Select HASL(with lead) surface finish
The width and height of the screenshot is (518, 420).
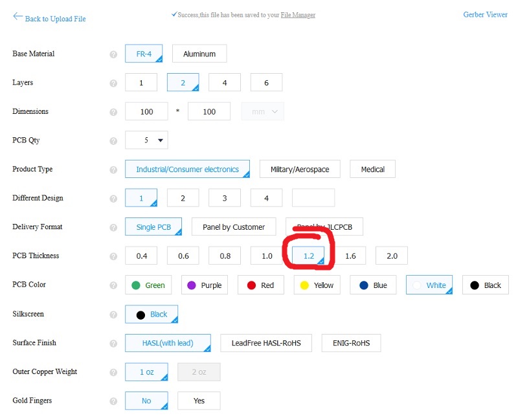pyautogui.click(x=168, y=343)
